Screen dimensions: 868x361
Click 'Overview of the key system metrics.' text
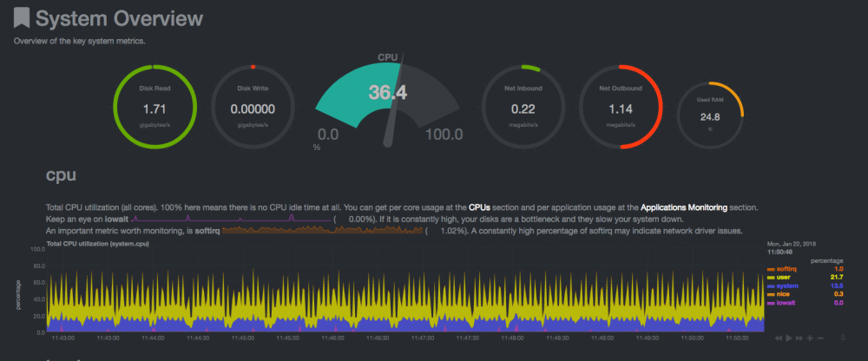click(x=79, y=41)
